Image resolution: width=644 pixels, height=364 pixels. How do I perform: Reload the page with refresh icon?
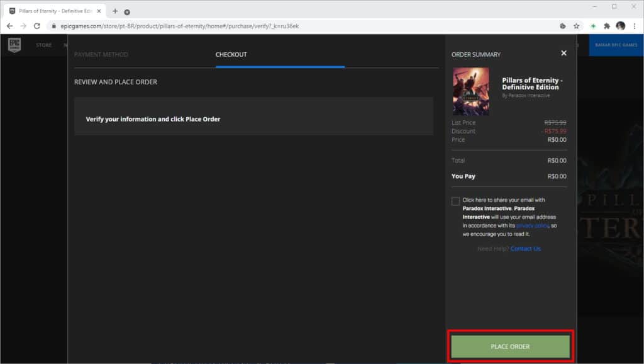coord(37,26)
